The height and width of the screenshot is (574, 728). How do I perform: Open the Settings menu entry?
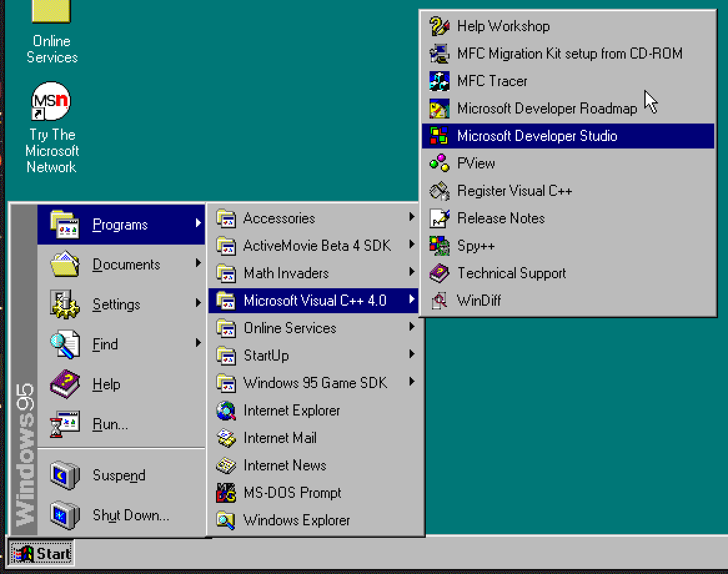(116, 304)
